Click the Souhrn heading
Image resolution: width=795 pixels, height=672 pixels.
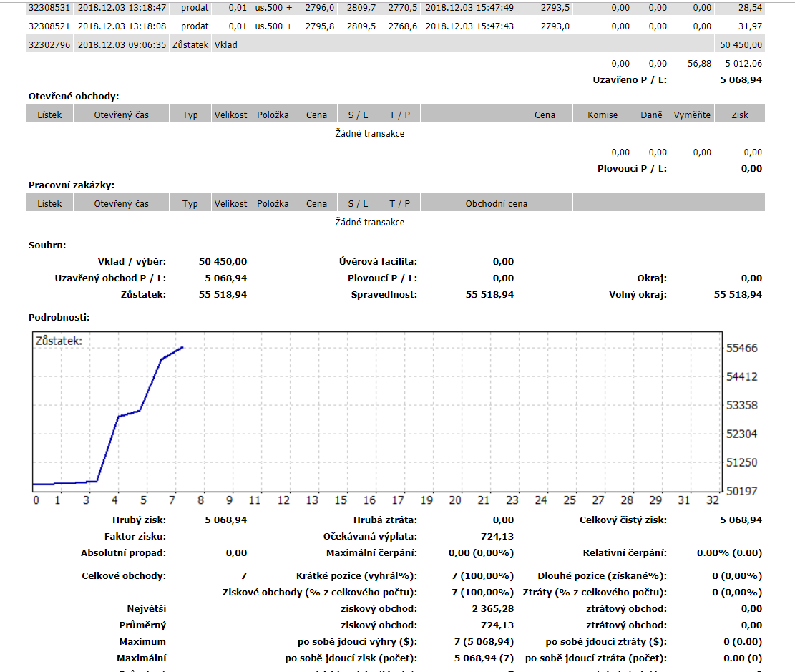[47, 245]
